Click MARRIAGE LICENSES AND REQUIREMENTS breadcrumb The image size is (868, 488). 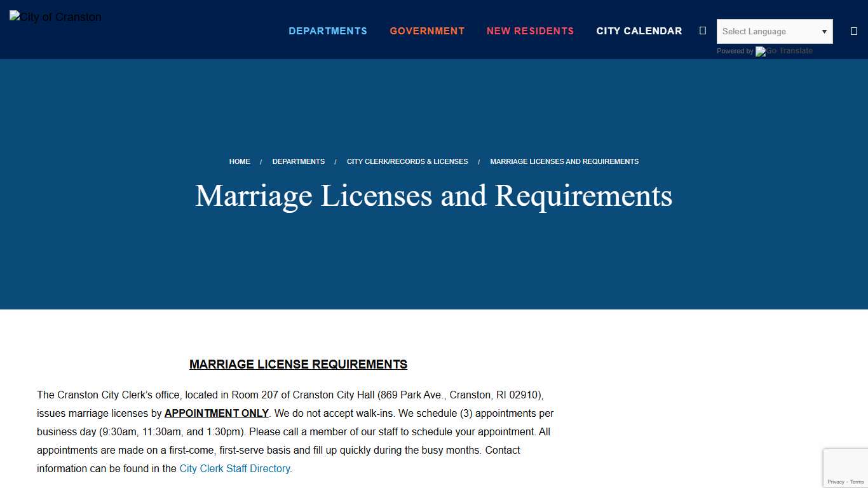point(564,161)
